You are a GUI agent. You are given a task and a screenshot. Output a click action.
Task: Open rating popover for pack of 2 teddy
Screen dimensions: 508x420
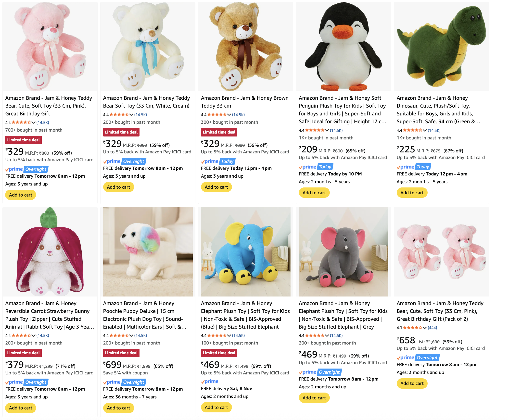pyautogui.click(x=425, y=328)
